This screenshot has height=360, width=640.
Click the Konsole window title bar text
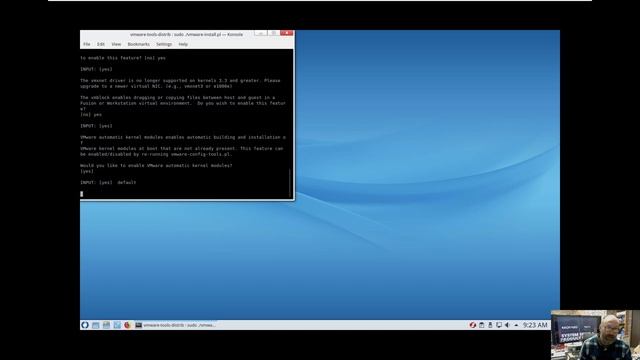(x=187, y=34)
